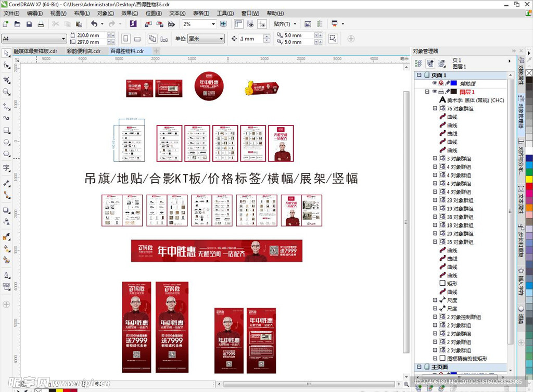533x392 pixels.
Task: Select the Polygon tool
Action: 6,154
